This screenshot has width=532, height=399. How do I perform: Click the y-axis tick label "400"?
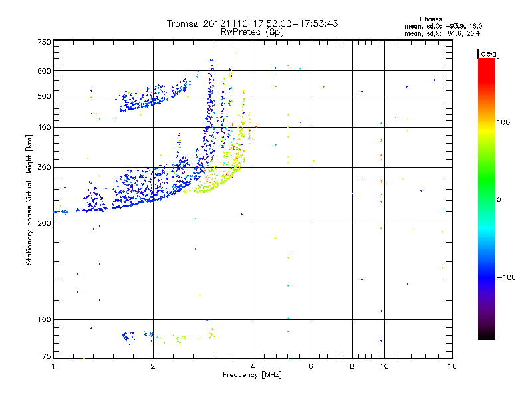point(44,127)
